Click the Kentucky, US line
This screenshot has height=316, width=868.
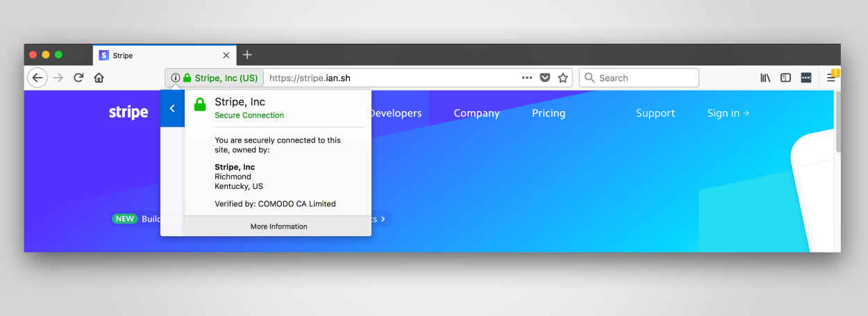pos(239,187)
